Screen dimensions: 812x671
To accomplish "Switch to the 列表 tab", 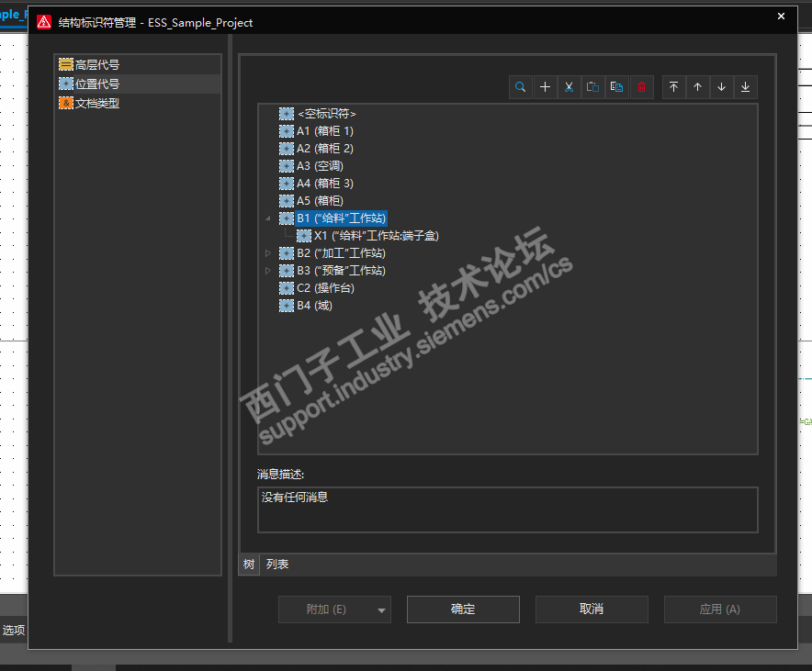I will point(277,565).
